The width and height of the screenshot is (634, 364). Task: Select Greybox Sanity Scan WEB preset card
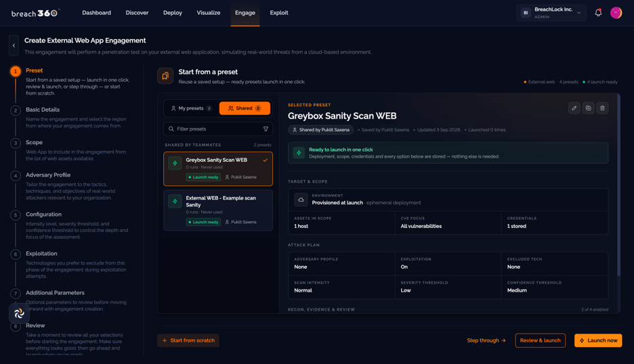click(x=218, y=169)
